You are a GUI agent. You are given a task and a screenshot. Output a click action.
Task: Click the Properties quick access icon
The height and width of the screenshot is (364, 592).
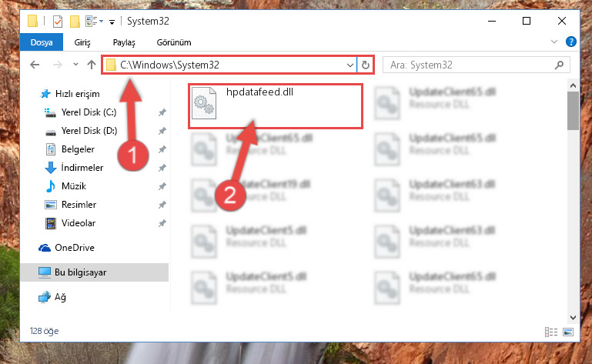(58, 22)
